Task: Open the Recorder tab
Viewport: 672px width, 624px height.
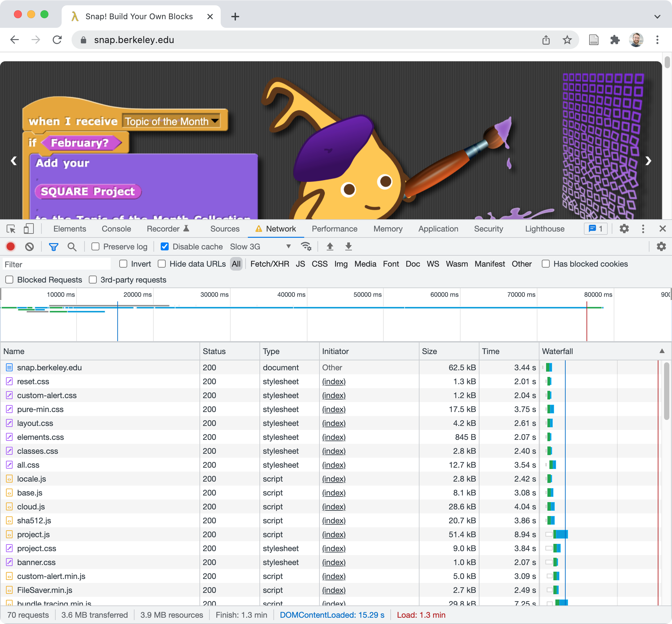Action: point(168,229)
